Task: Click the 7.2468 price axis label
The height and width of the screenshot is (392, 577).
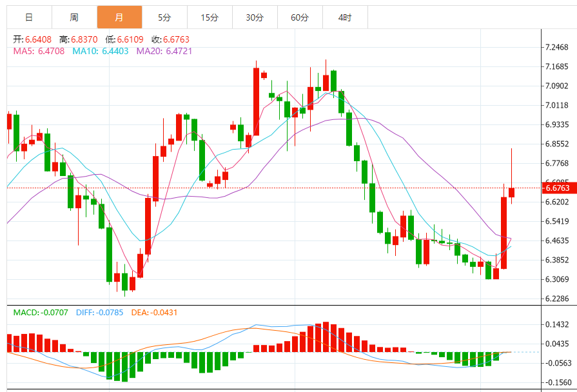Action: pos(556,48)
